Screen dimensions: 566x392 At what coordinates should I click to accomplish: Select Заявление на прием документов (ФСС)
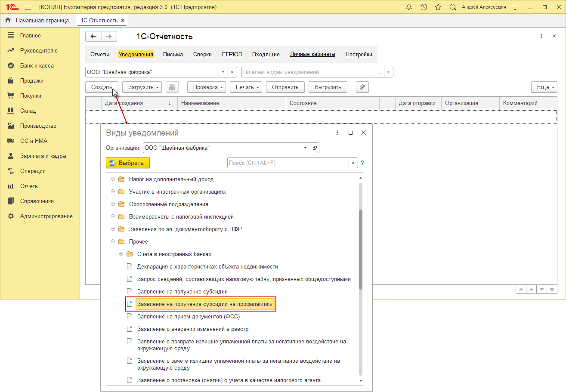pos(189,316)
